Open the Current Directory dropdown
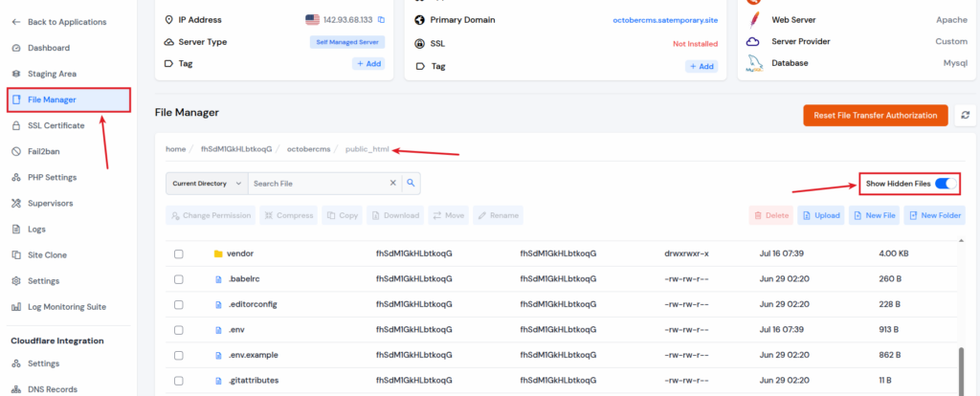This screenshot has height=396, width=980. [207, 184]
